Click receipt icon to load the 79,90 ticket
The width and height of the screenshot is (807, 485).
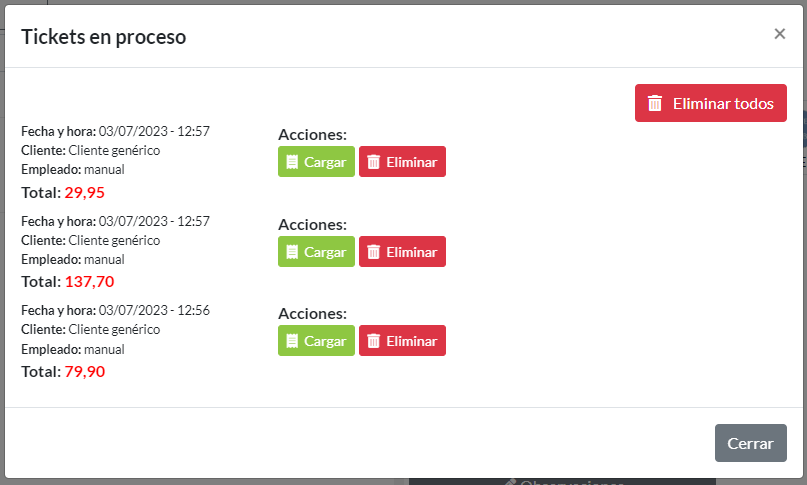coord(292,341)
